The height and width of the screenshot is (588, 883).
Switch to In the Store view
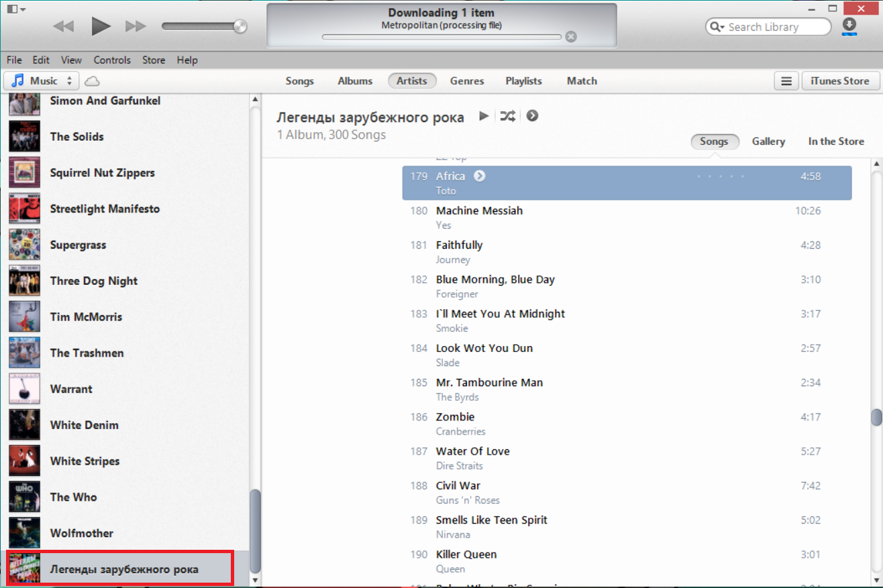pos(836,141)
